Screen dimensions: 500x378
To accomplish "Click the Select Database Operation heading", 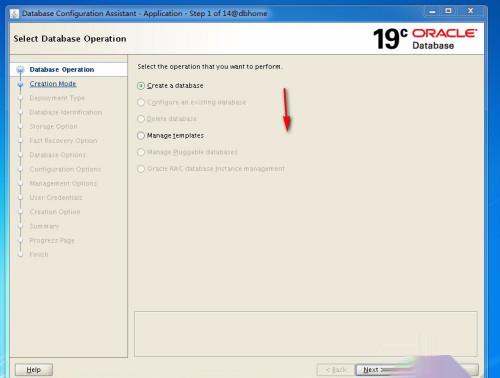I will point(70,39).
